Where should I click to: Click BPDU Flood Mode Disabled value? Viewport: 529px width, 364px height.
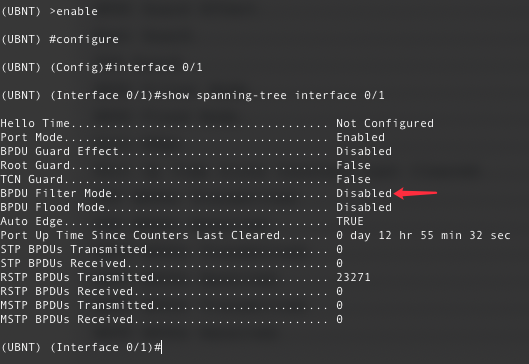pos(364,207)
